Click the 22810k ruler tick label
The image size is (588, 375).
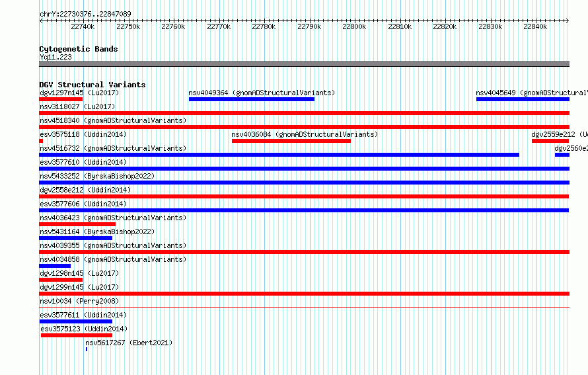tap(400, 26)
